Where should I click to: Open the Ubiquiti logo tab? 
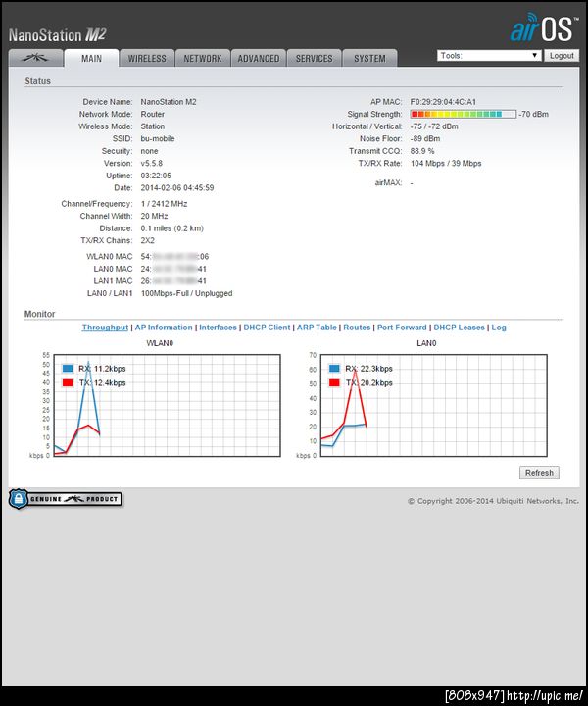(x=35, y=58)
